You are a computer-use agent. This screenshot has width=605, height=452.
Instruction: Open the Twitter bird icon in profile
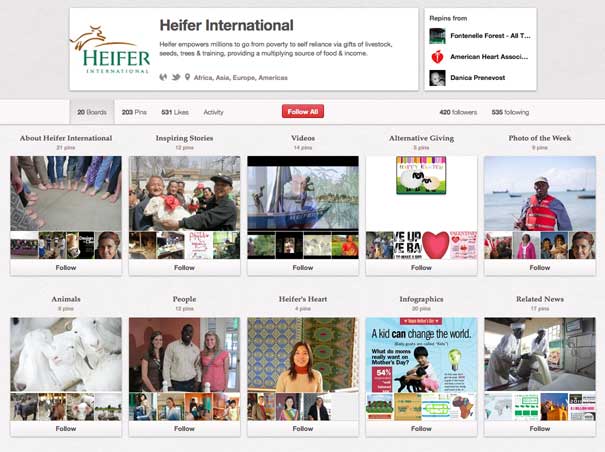click(176, 77)
